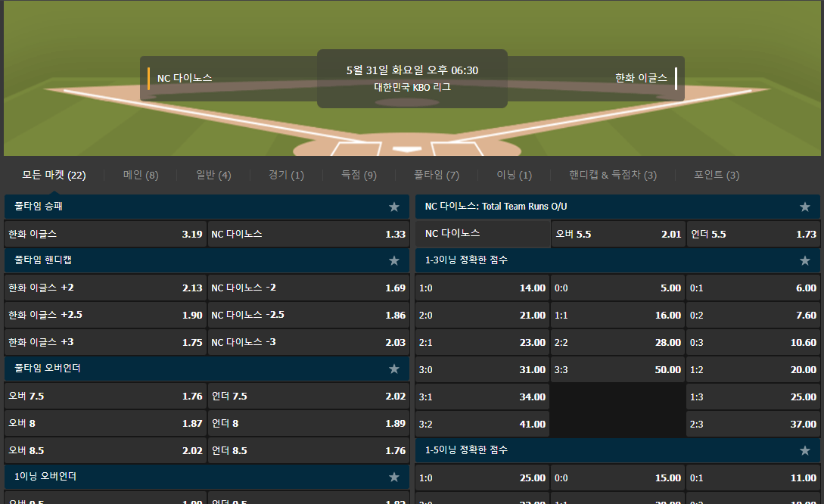Pick 언더 8 odds 1.89
The height and width of the screenshot is (504, 824).
(x=309, y=423)
